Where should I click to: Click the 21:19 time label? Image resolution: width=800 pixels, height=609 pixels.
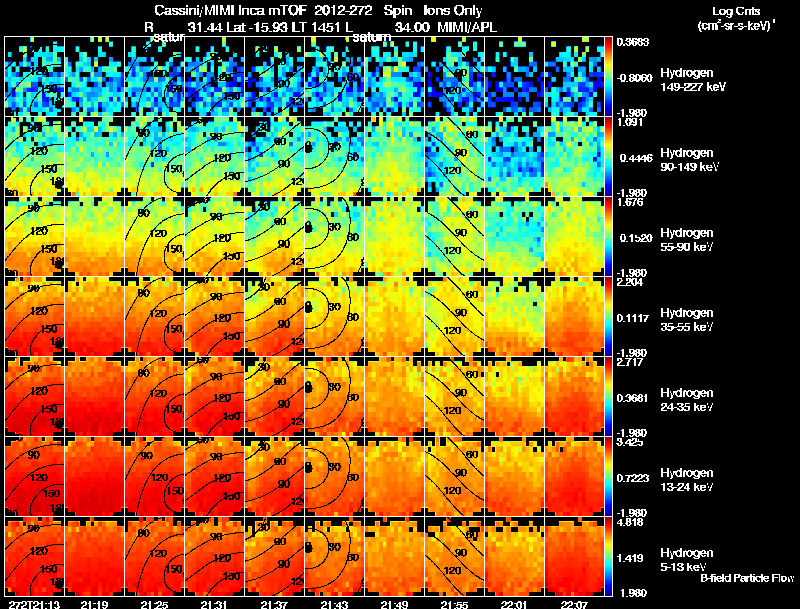click(94, 604)
